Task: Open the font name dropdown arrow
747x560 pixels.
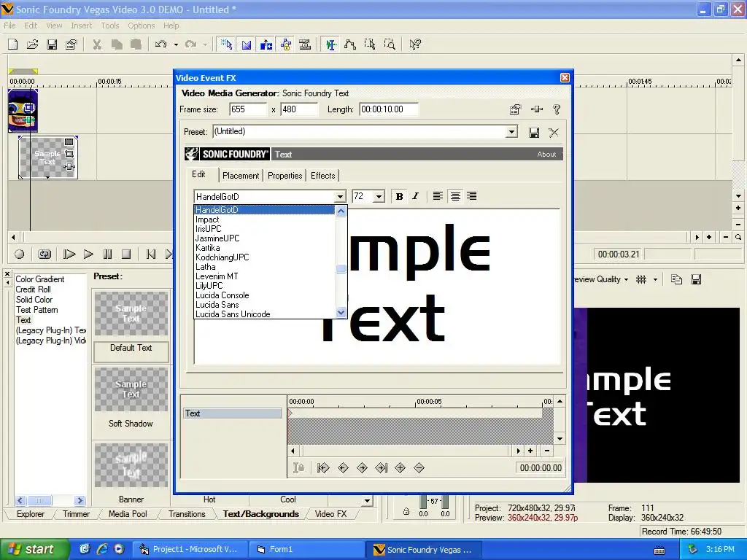Action: (340, 197)
